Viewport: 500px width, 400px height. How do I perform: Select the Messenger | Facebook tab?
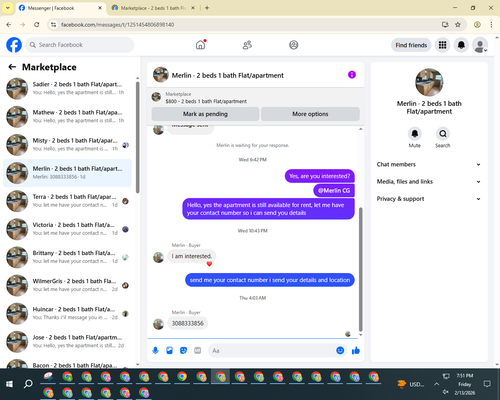click(60, 8)
